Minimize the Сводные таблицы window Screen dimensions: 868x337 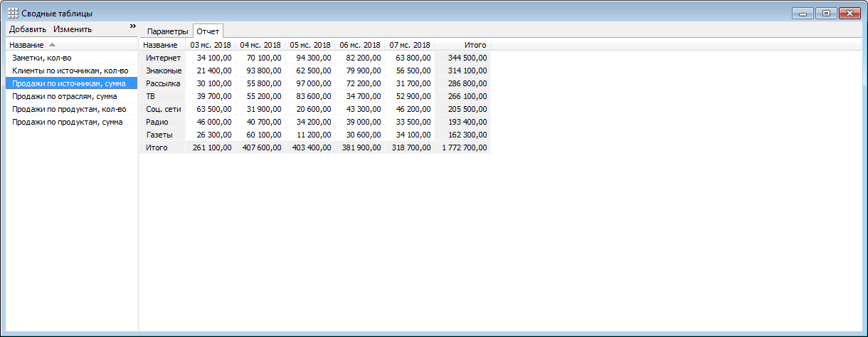tap(805, 13)
